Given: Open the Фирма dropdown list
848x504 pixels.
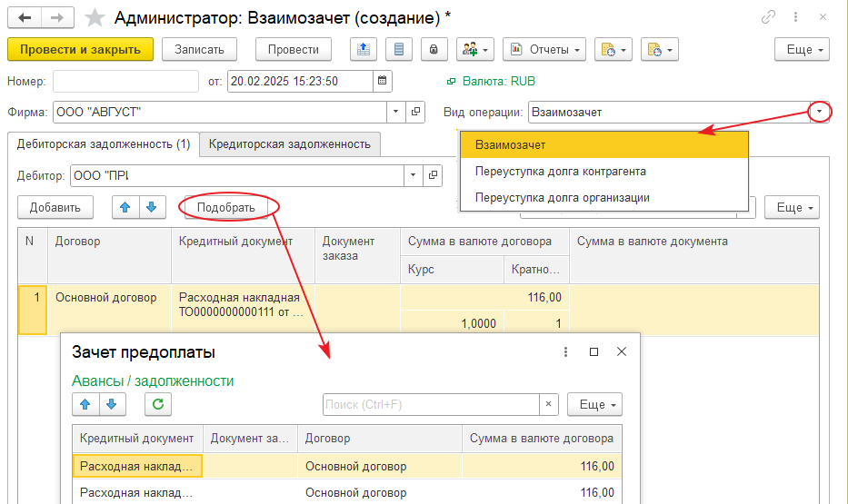Looking at the screenshot, I should pyautogui.click(x=396, y=113).
